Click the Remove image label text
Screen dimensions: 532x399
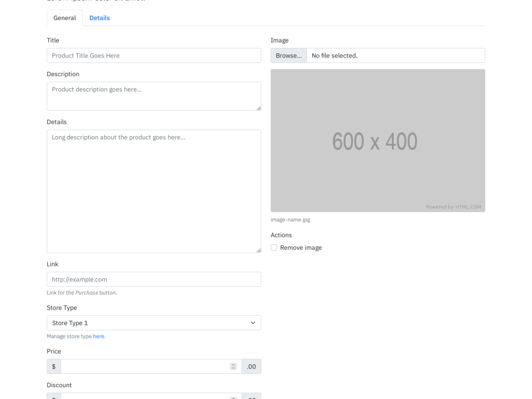coord(301,248)
